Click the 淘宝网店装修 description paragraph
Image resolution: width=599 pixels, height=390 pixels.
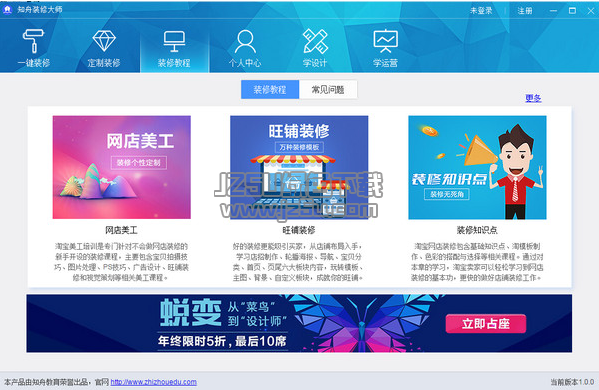click(x=477, y=262)
